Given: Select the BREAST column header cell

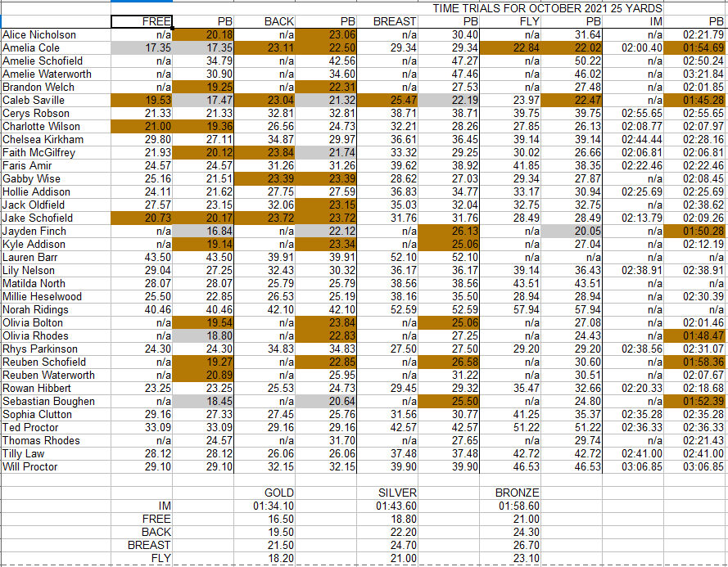Looking at the screenshot, I should point(387,21).
